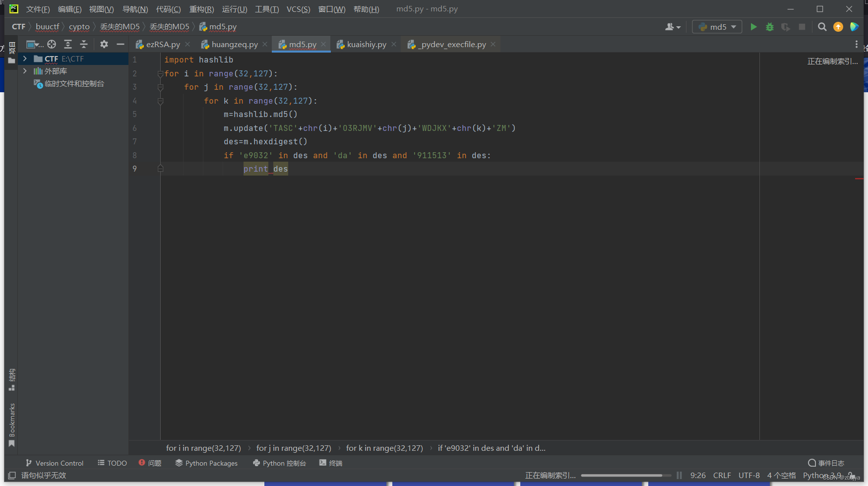
Task: Open the 重构(R) menu
Action: click(x=201, y=9)
